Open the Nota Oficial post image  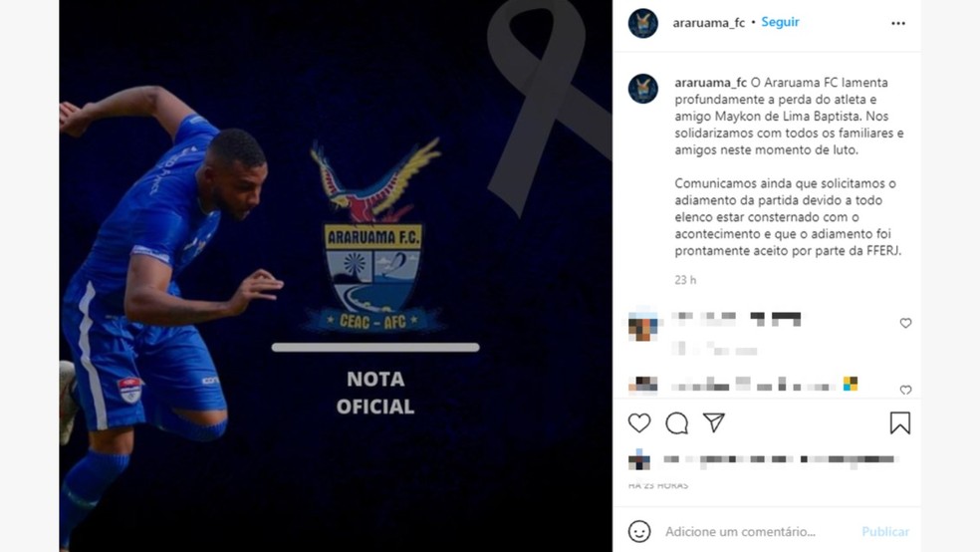point(336,276)
